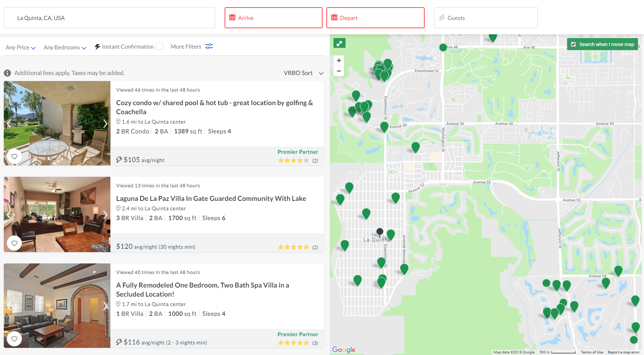The image size is (644, 355).
Task: Show previous photo of Cozy condo listing
Action: [x=9, y=123]
